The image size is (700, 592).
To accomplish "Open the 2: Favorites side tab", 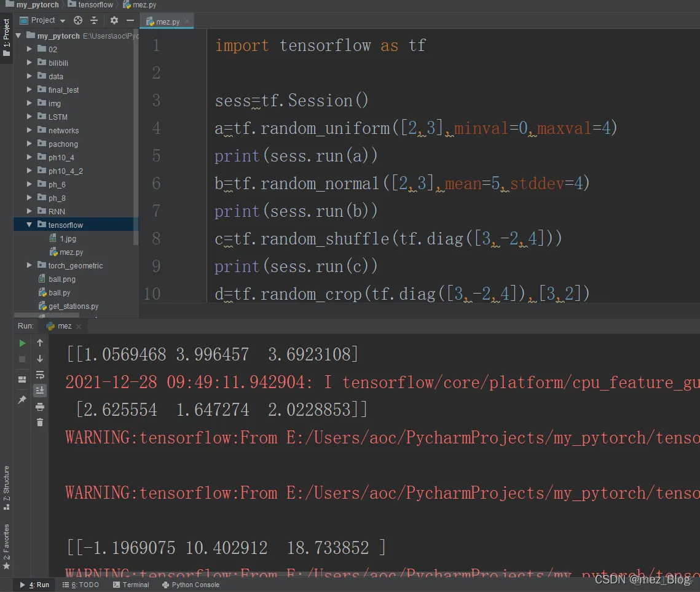I will (6, 547).
